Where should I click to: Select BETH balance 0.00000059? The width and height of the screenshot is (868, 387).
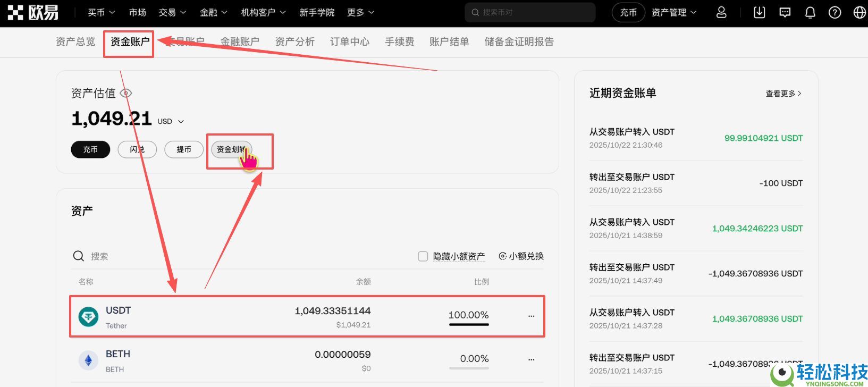click(x=343, y=355)
